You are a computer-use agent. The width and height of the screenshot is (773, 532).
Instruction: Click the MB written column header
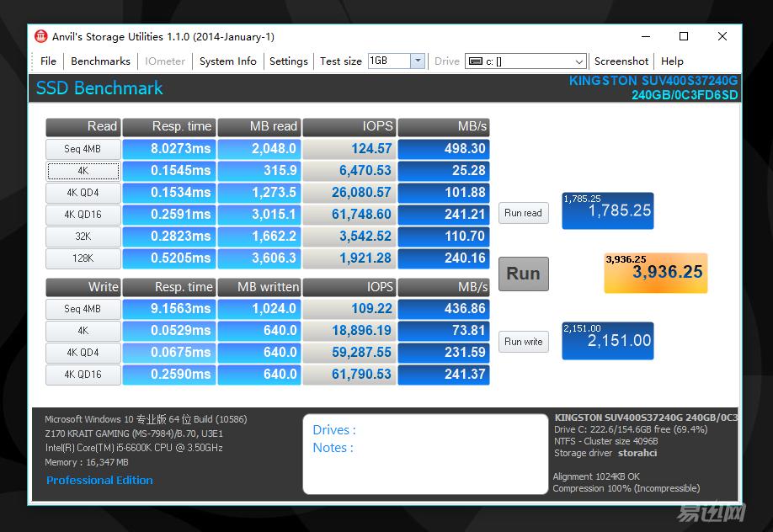pyautogui.click(x=259, y=287)
